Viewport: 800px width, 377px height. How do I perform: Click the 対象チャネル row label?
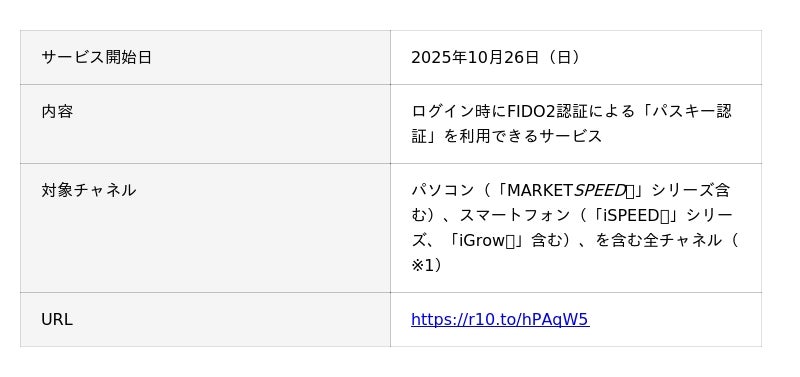(x=88, y=190)
